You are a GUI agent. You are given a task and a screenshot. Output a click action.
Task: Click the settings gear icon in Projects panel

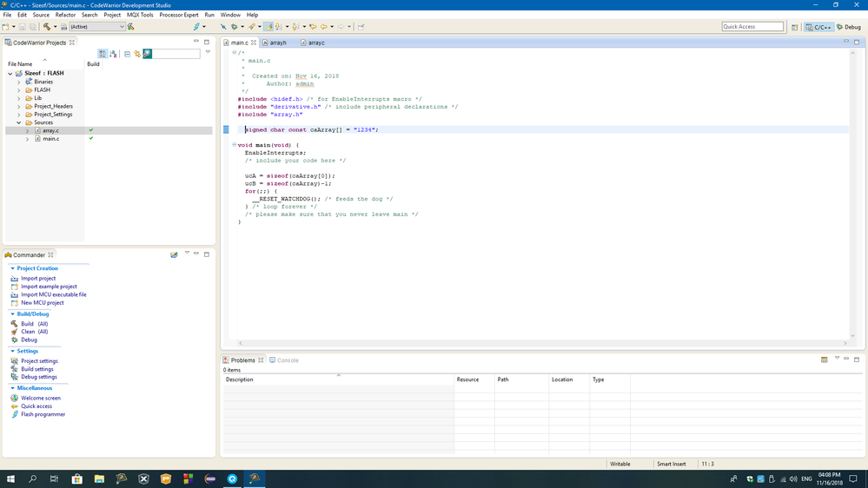pos(137,54)
